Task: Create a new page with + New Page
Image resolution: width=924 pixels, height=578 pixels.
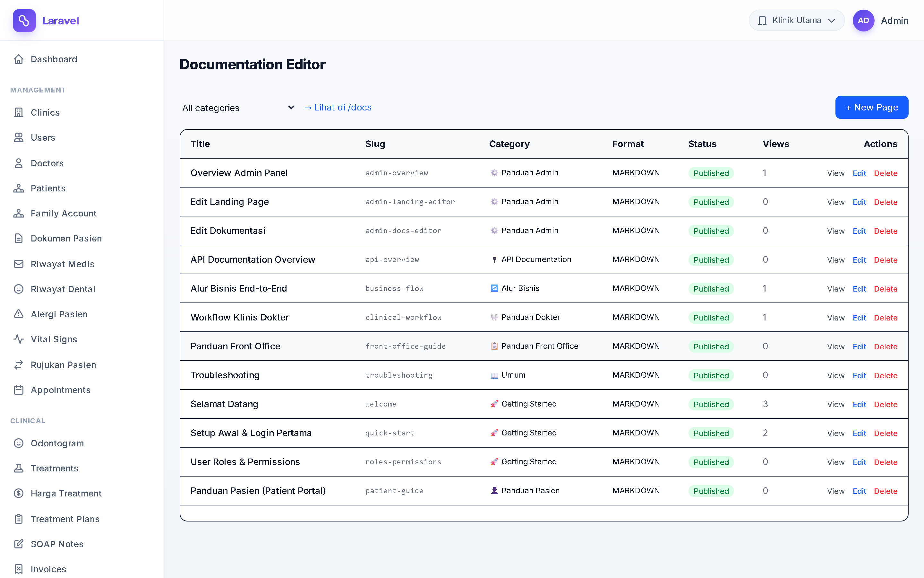Action: tap(872, 108)
